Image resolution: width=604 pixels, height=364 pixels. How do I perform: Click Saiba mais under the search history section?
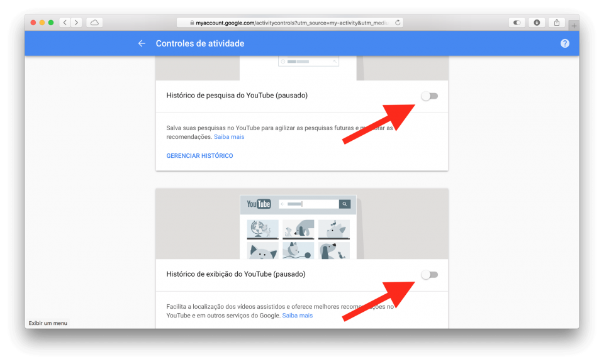pos(229,136)
